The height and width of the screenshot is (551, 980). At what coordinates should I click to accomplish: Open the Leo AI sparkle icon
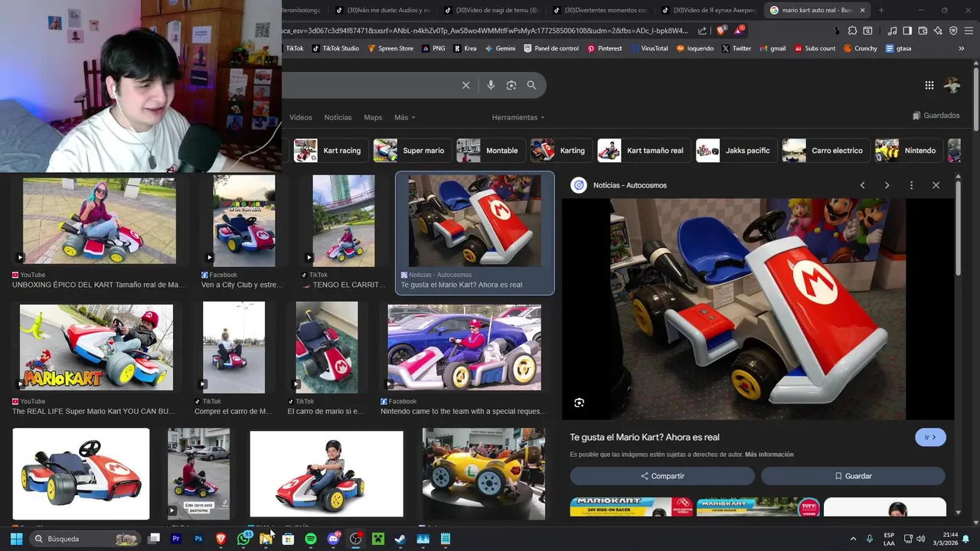pyautogui.click(x=938, y=31)
